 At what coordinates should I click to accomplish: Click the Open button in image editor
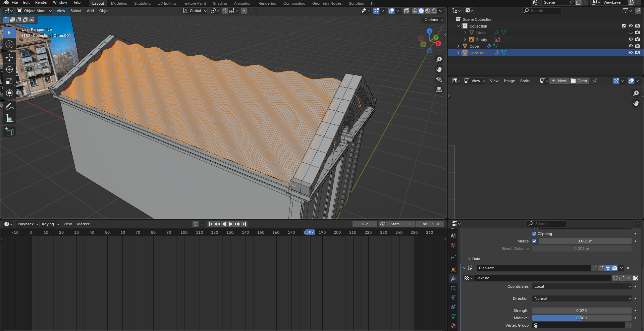pyautogui.click(x=579, y=81)
